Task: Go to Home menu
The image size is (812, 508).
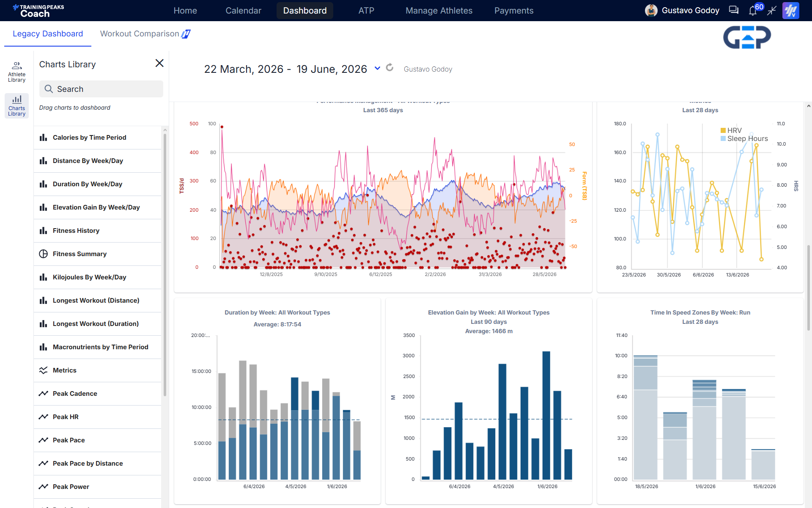Action: click(x=185, y=11)
